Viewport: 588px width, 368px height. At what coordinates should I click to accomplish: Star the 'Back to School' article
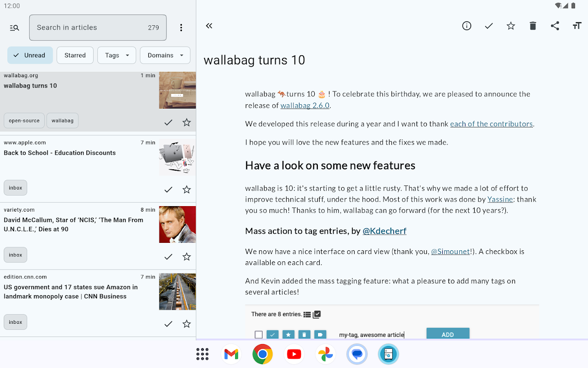click(187, 190)
